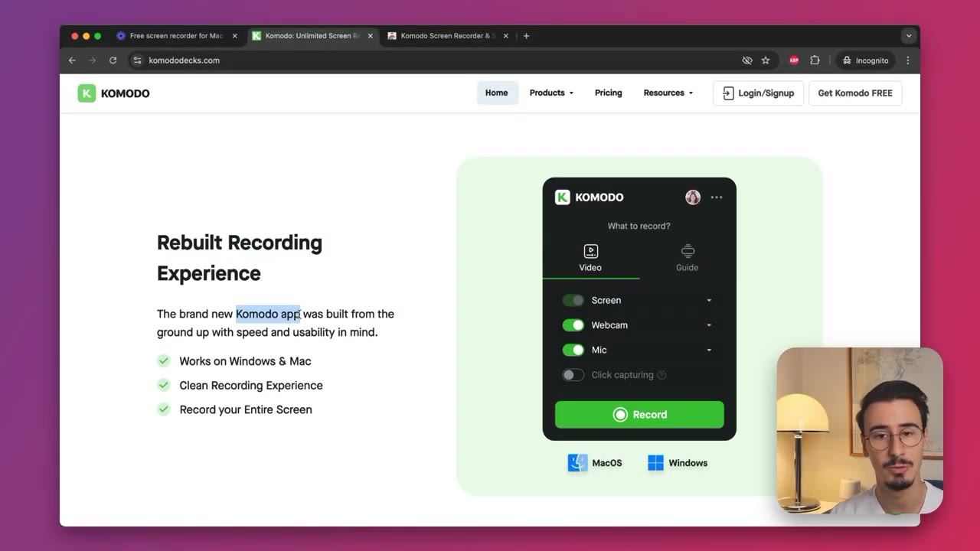Close the 'Komodo Screen Recorder &' tab
The height and width of the screenshot is (551, 980).
tap(505, 36)
